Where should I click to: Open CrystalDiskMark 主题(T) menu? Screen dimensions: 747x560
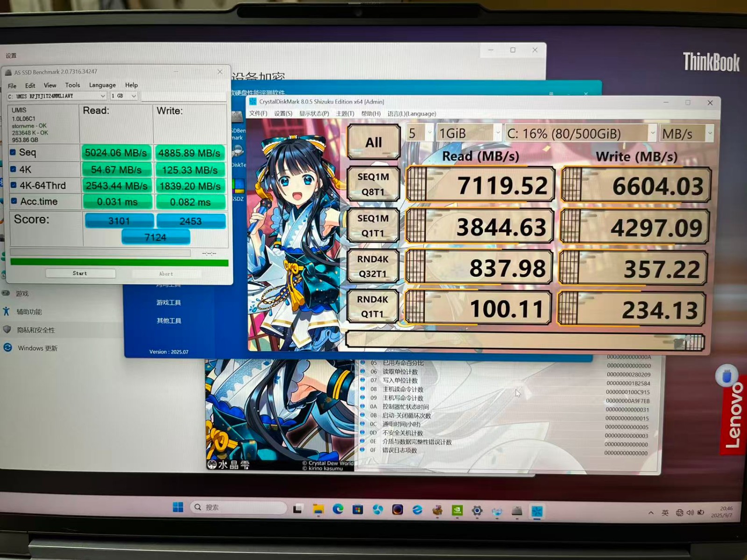(x=345, y=113)
